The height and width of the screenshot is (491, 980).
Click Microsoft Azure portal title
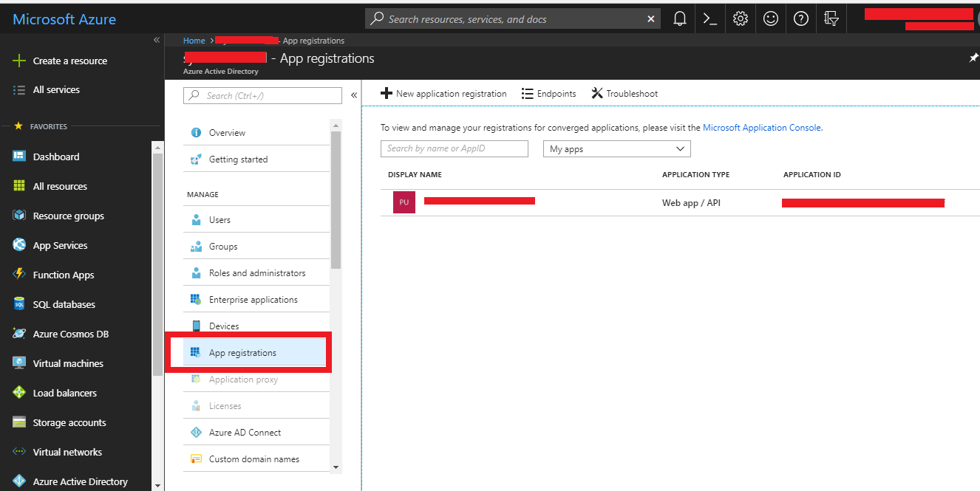tap(64, 20)
